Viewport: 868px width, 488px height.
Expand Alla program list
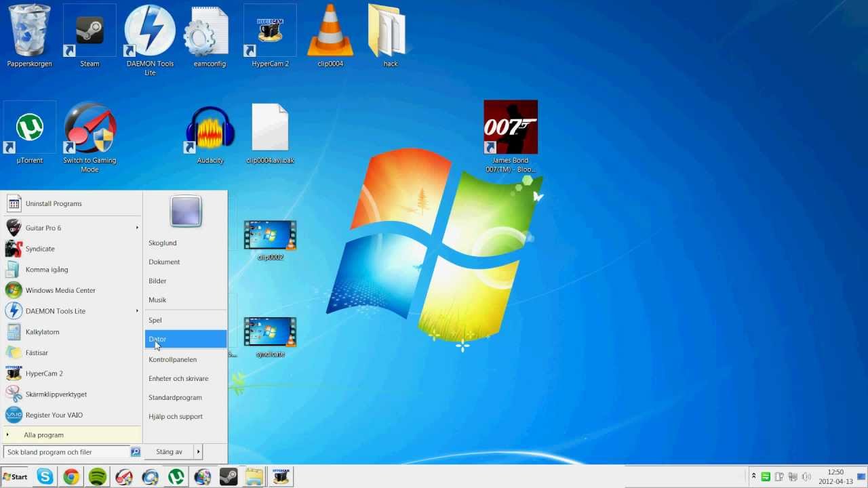pyautogui.click(x=72, y=435)
